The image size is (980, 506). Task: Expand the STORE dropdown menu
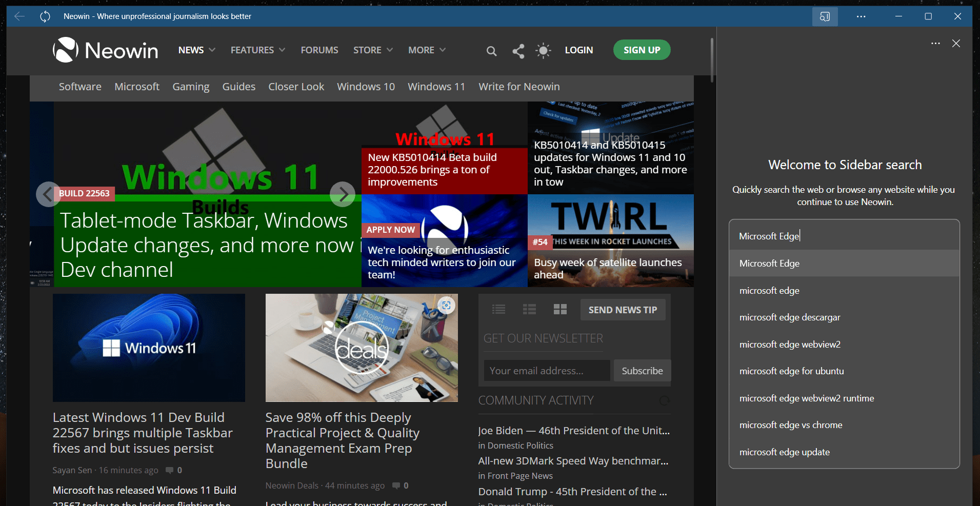click(x=373, y=50)
